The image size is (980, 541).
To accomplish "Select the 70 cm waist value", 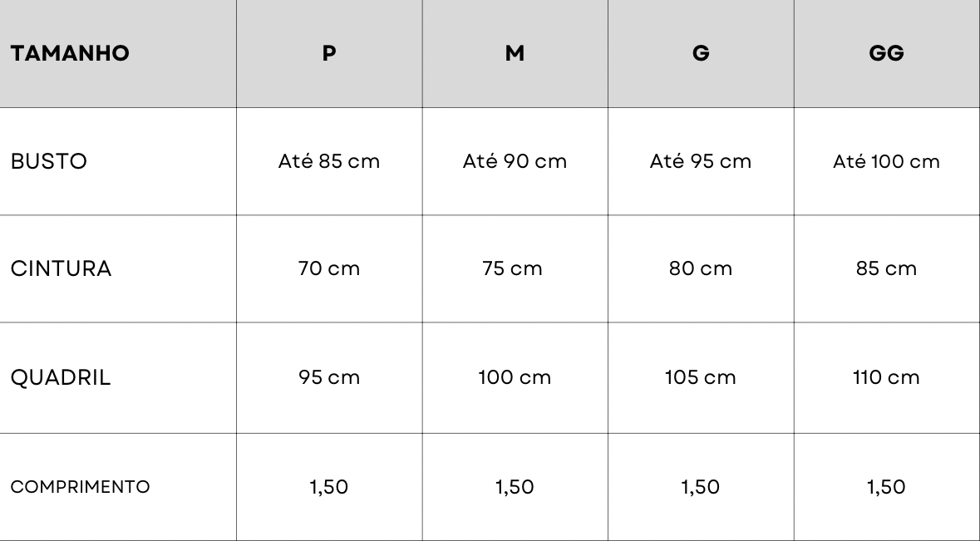I will click(329, 269).
